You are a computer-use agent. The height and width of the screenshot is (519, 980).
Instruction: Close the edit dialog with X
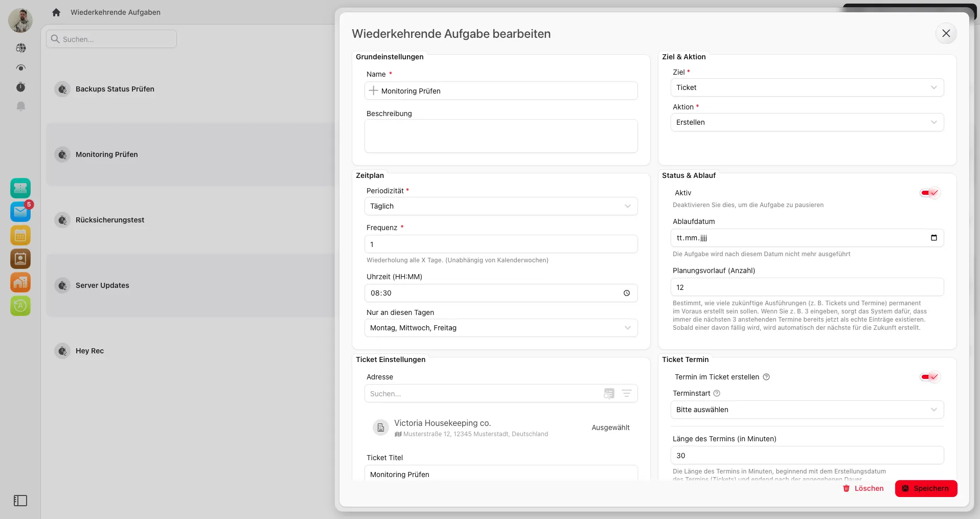(x=946, y=33)
